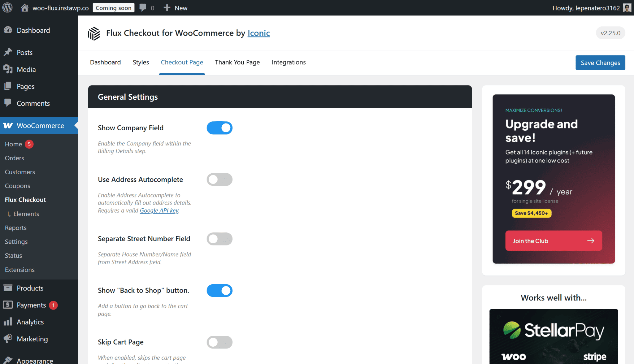
Task: Open the Styles tab
Action: (141, 62)
